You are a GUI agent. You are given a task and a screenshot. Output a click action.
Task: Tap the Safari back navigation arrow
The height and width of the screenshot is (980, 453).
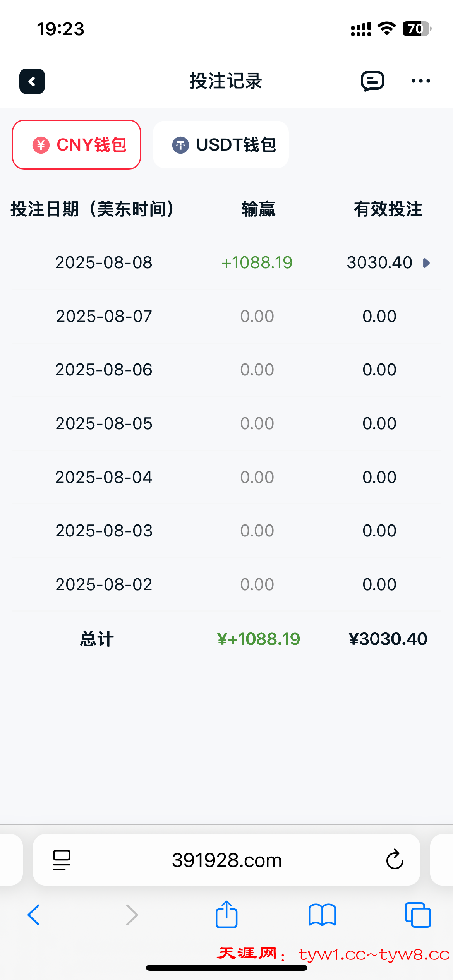click(x=34, y=915)
